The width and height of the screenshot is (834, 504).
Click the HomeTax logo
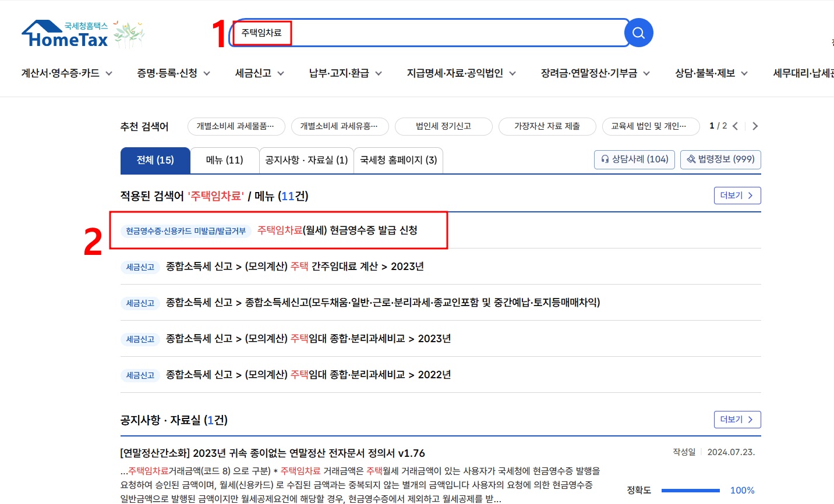point(65,34)
